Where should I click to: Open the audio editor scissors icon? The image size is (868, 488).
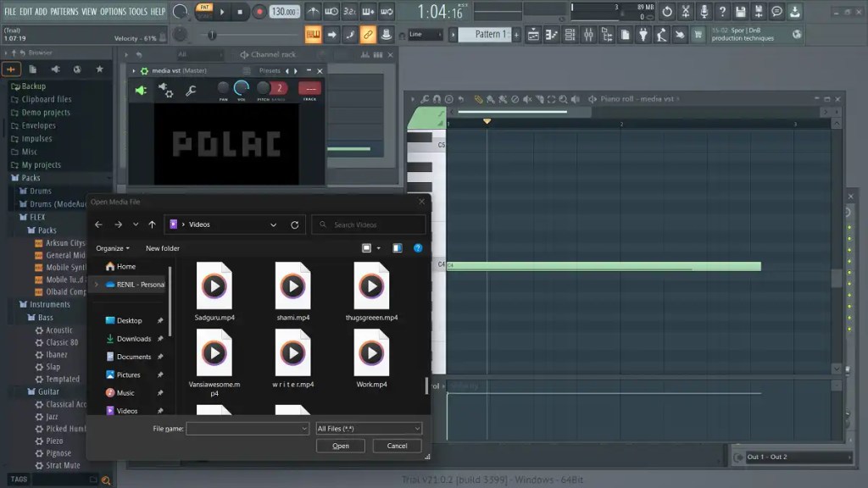coord(685,11)
